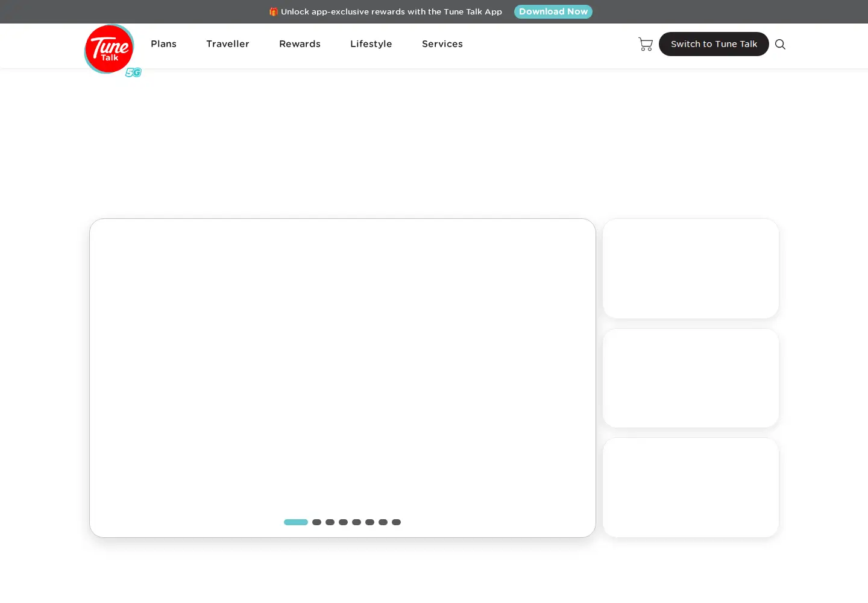This screenshot has height=603, width=868.
Task: Click the Download Now button
Action: tap(553, 11)
